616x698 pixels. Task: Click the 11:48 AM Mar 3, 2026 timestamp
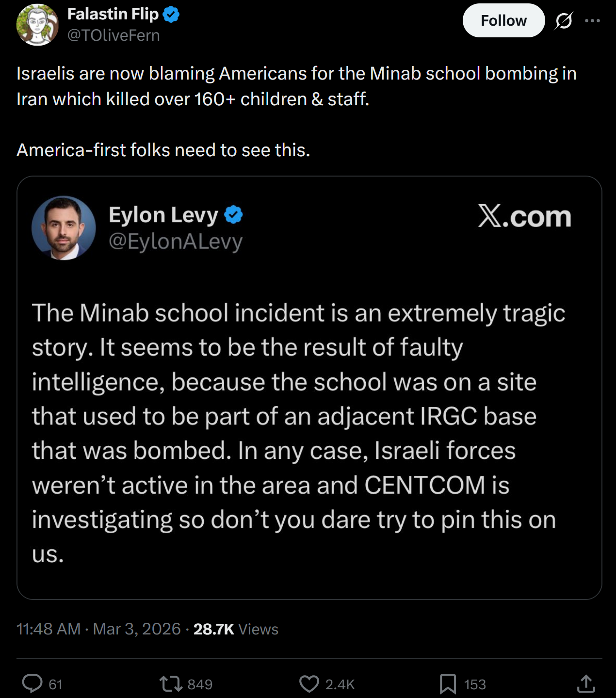point(98,629)
